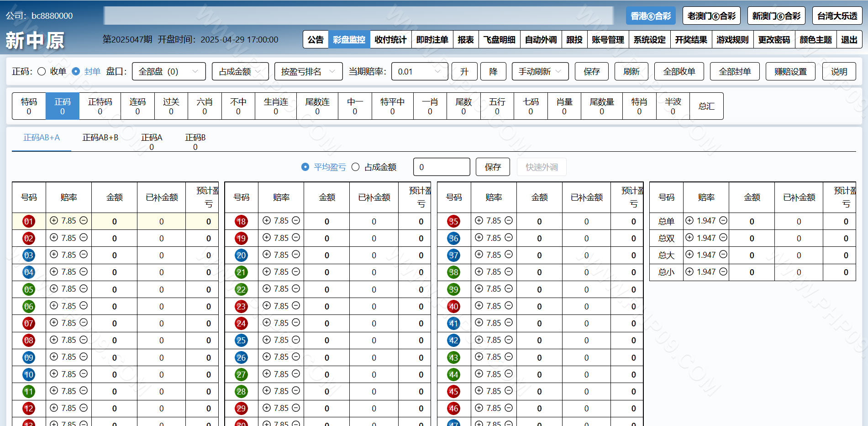Screen dimensions: 868x426
Task: Click the plus icon for number 01 odds
Action: 54,221
